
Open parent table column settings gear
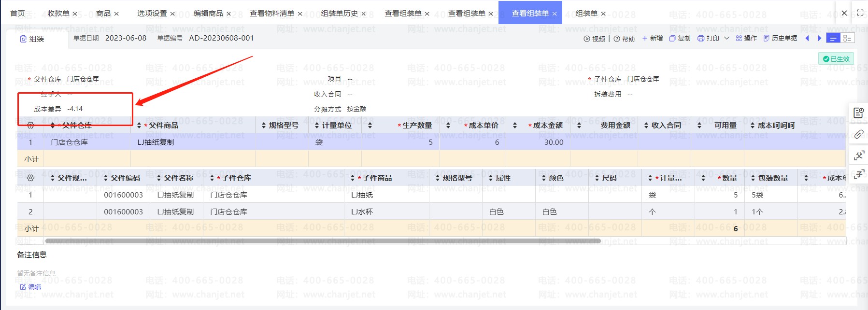point(30,126)
